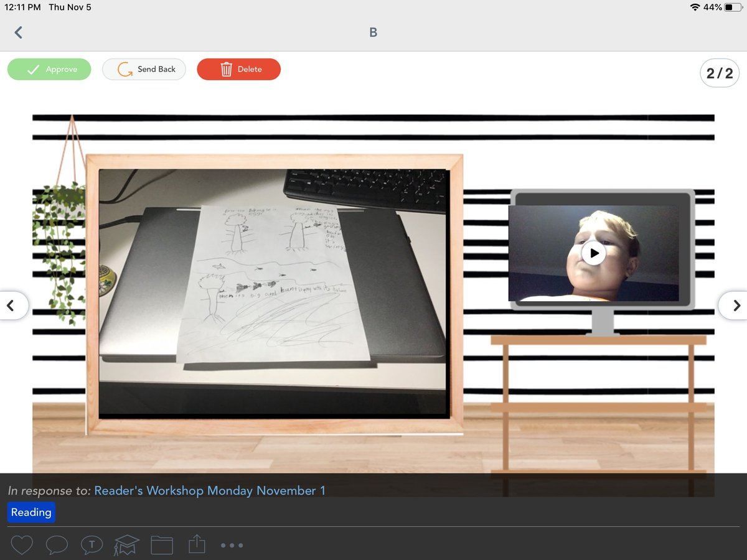
Task: Add a text comment with the T bubble icon
Action: pyautogui.click(x=92, y=545)
